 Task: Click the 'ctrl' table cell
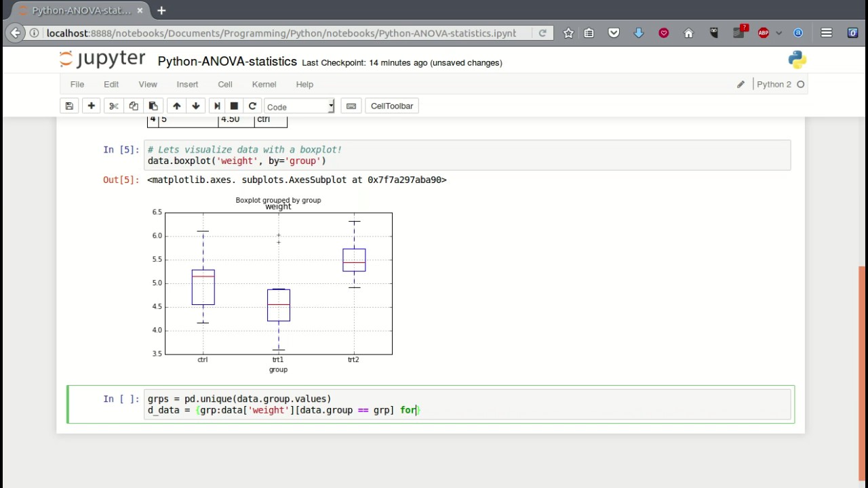[x=271, y=120]
